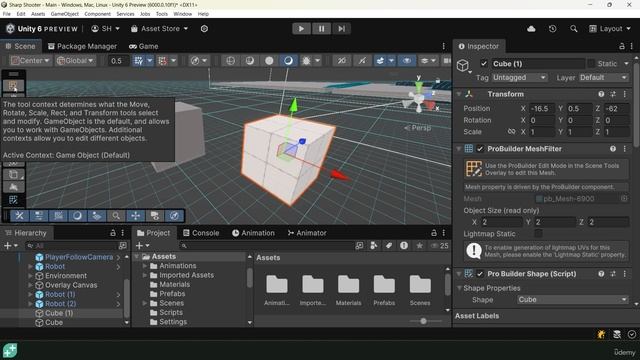Open the Center pivot mode dropdown
This screenshot has width=640, height=360.
click(30, 60)
